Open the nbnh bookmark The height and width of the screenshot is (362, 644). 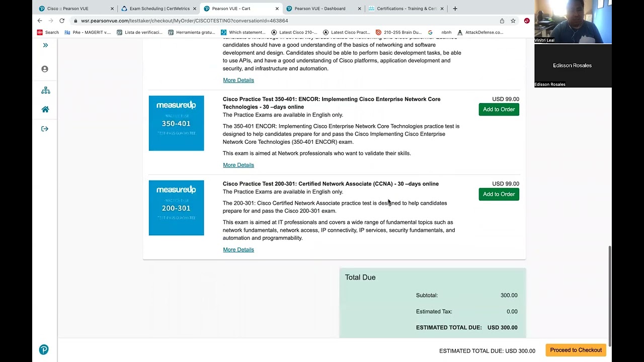446,32
